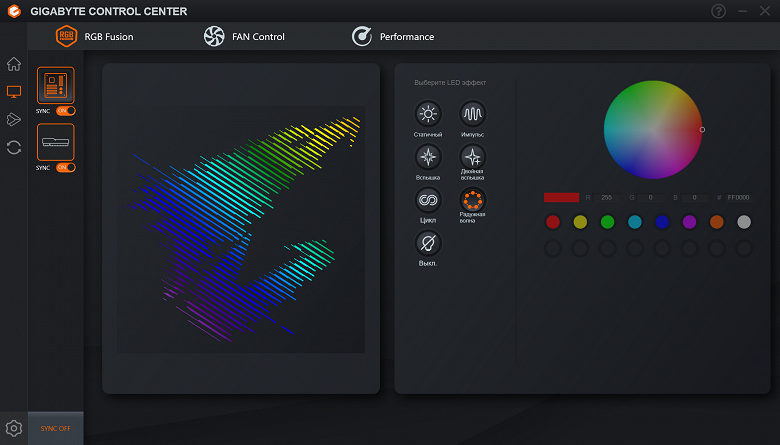The image size is (780, 445).
Task: Toggle SYNC switch under the memory tile
Action: pos(66,168)
